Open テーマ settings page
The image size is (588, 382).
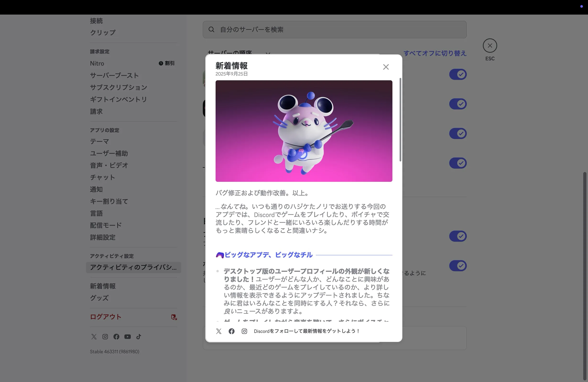[99, 141]
